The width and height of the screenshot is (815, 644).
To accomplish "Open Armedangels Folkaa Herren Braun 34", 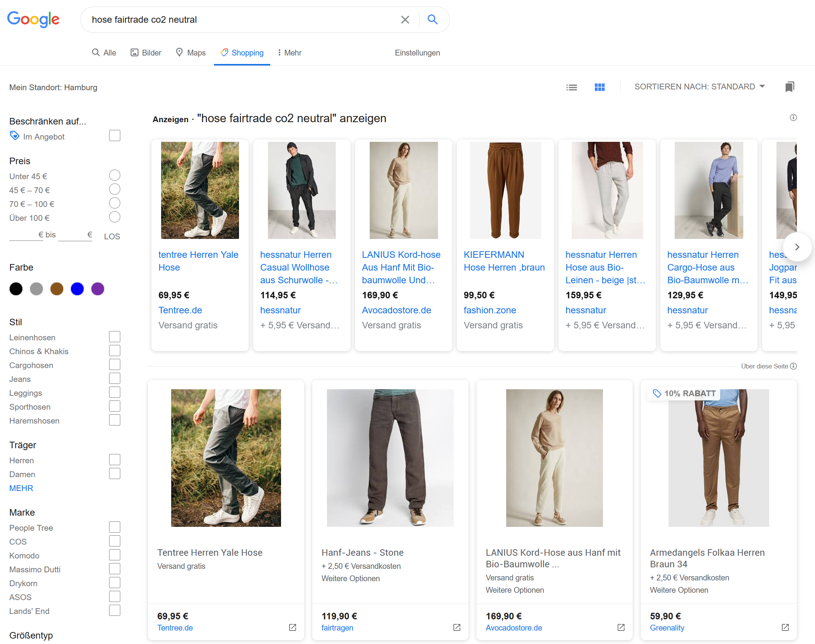I will click(707, 558).
